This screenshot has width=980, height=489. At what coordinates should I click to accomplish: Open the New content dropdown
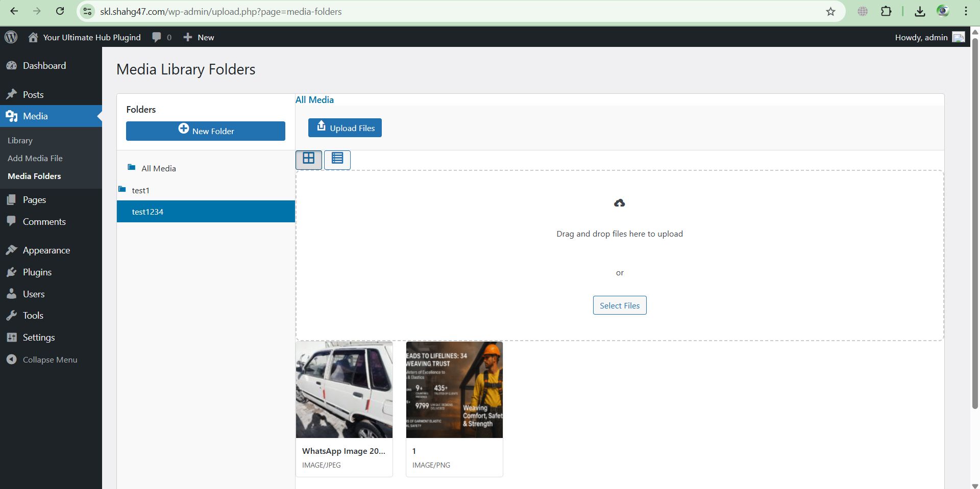point(199,37)
